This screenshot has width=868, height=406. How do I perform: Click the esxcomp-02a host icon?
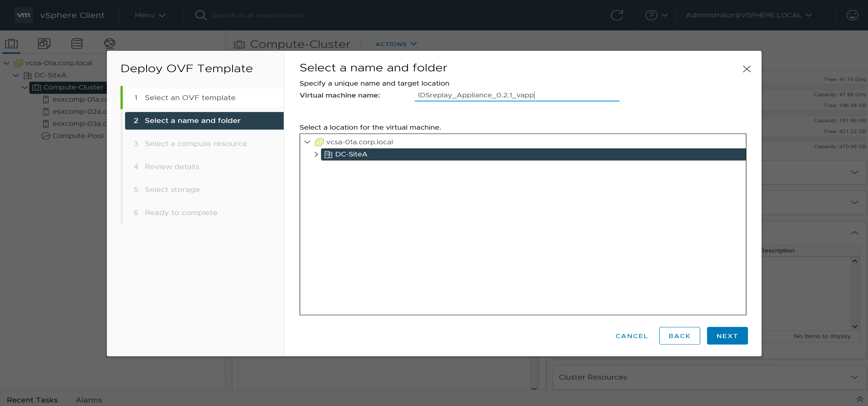pos(46,112)
